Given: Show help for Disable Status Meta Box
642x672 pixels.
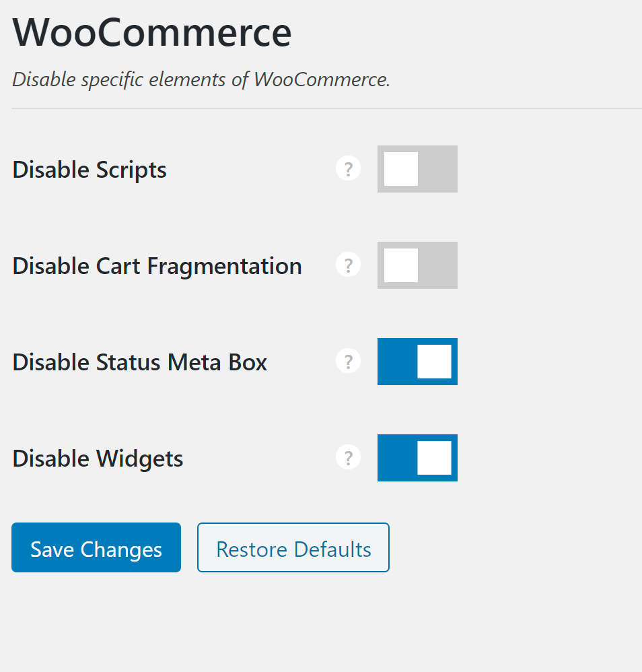Looking at the screenshot, I should [x=348, y=362].
